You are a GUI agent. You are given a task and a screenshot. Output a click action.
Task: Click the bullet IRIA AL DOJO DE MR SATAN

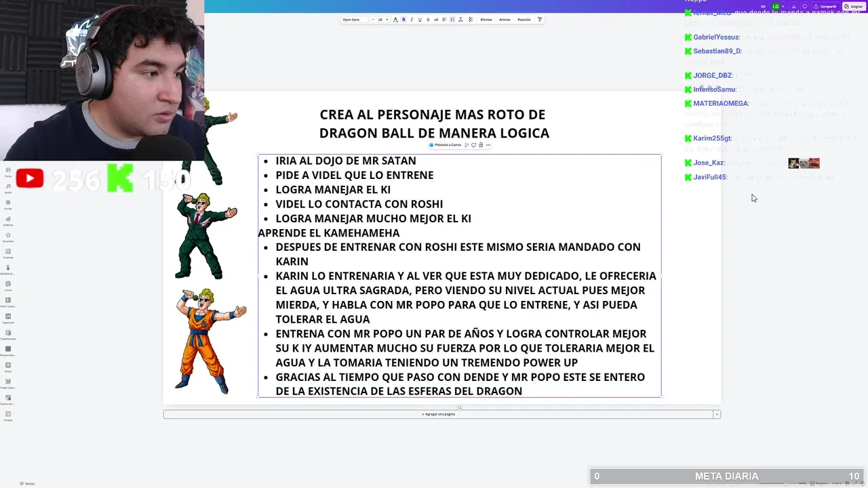point(346,161)
